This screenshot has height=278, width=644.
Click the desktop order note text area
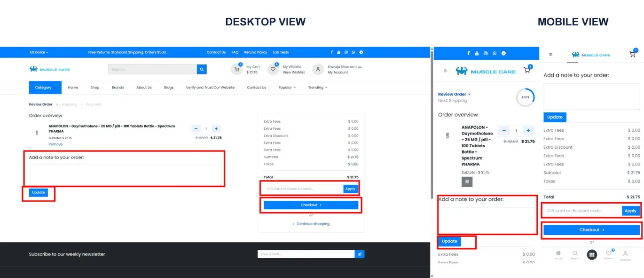click(x=125, y=175)
